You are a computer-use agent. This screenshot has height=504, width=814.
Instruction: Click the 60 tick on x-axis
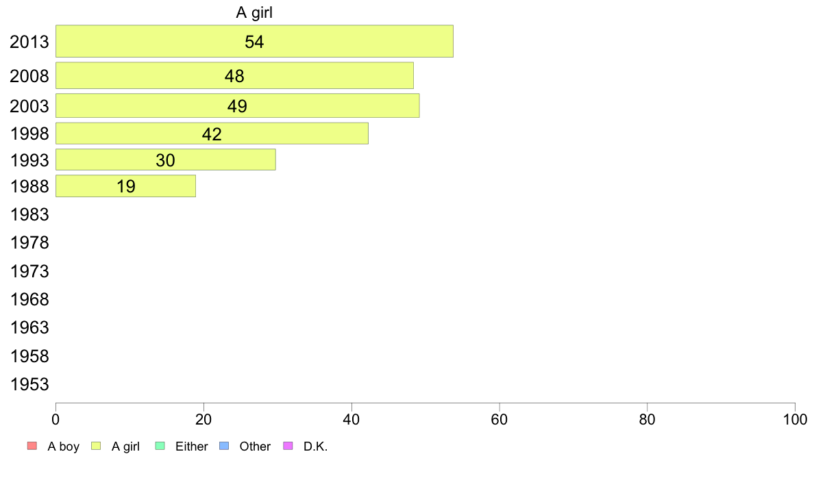pyautogui.click(x=500, y=419)
